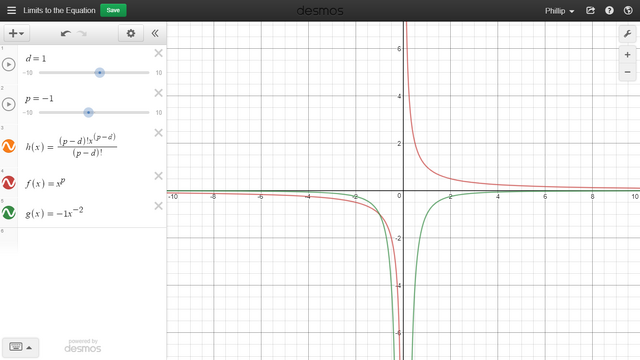This screenshot has height=360, width=640.
Task: Open the hamburger menu
Action: click(x=11, y=10)
